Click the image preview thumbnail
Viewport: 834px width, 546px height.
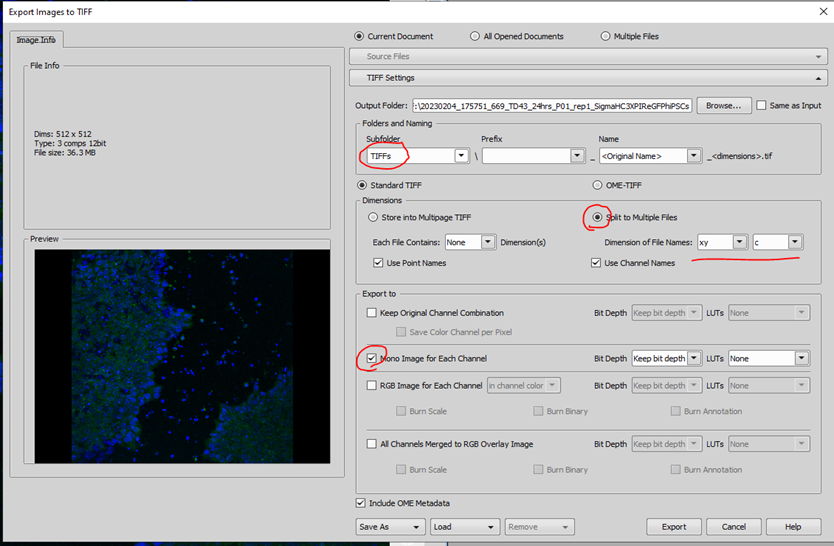pyautogui.click(x=182, y=356)
